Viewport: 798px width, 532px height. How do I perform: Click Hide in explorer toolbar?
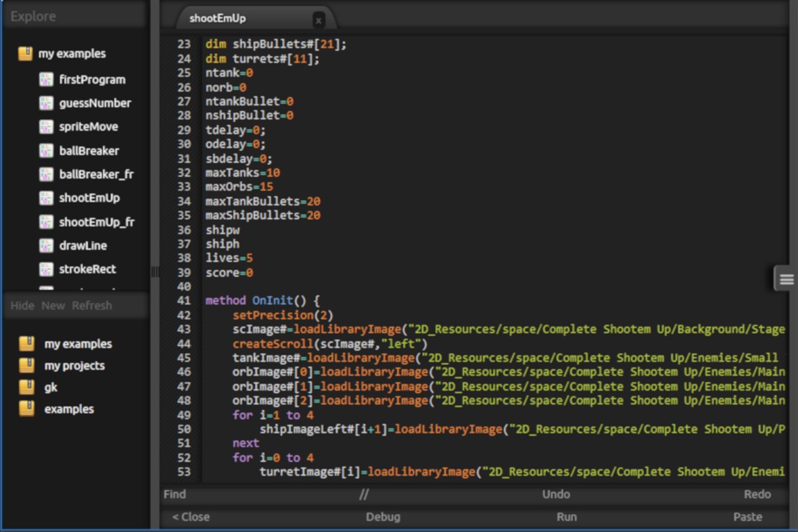click(x=22, y=306)
